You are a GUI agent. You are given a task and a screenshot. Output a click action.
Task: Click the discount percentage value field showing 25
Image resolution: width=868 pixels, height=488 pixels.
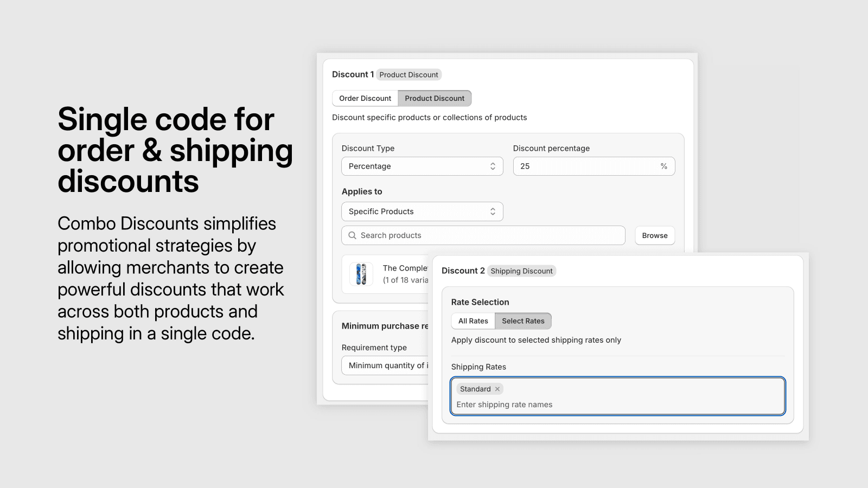570,166
